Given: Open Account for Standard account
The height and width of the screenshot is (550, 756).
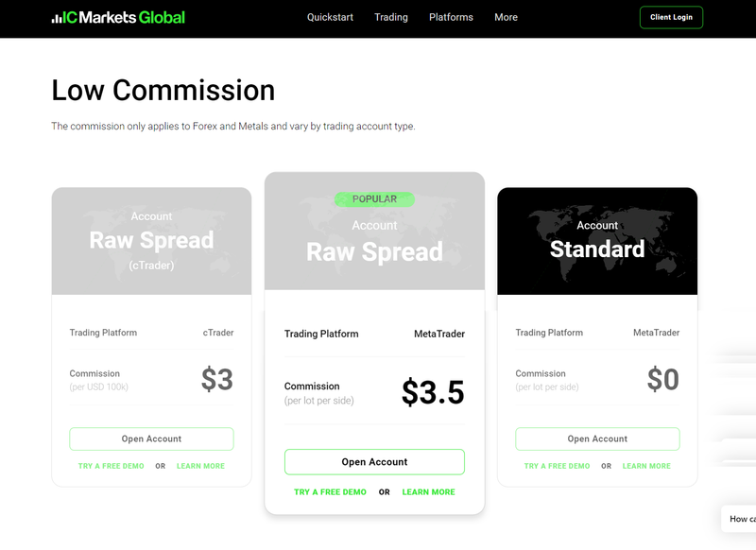Looking at the screenshot, I should [x=597, y=438].
